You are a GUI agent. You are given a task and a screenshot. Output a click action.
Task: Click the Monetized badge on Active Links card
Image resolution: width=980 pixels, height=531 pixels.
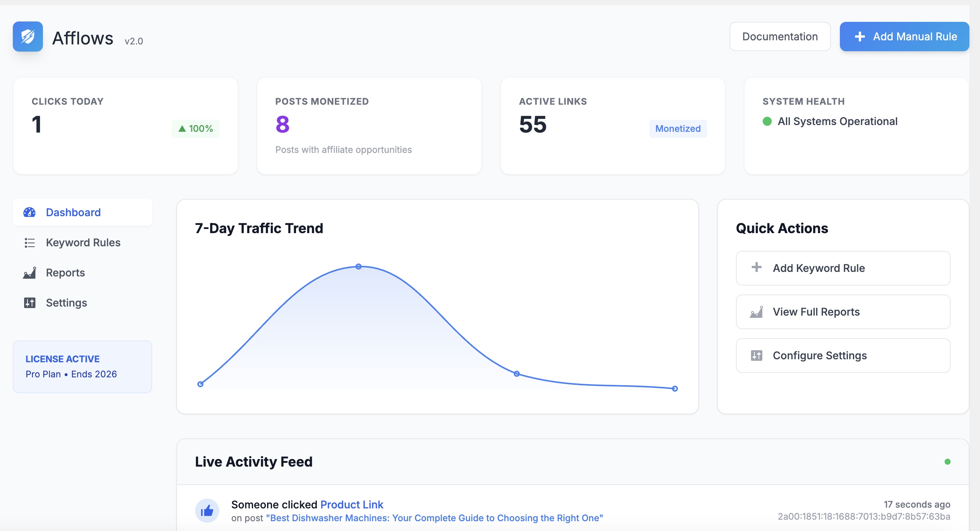[678, 128]
